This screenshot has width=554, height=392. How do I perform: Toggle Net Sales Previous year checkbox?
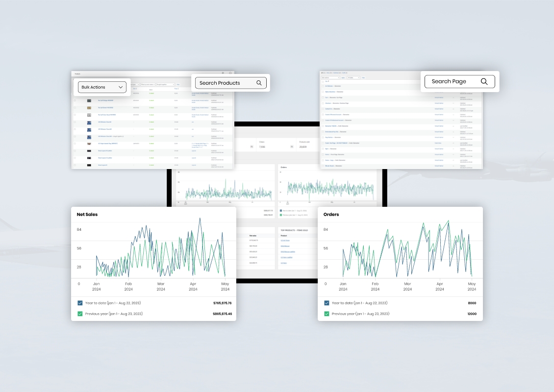[80, 314]
